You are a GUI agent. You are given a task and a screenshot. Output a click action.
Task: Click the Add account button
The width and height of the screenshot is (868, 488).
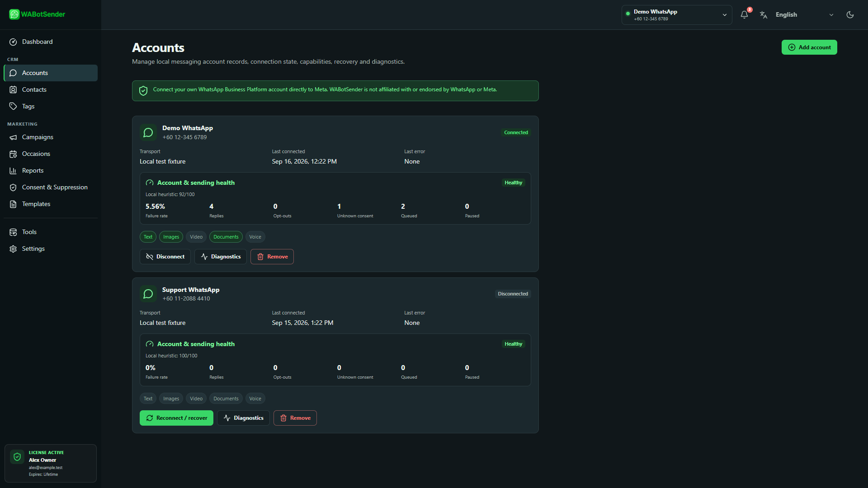point(809,47)
